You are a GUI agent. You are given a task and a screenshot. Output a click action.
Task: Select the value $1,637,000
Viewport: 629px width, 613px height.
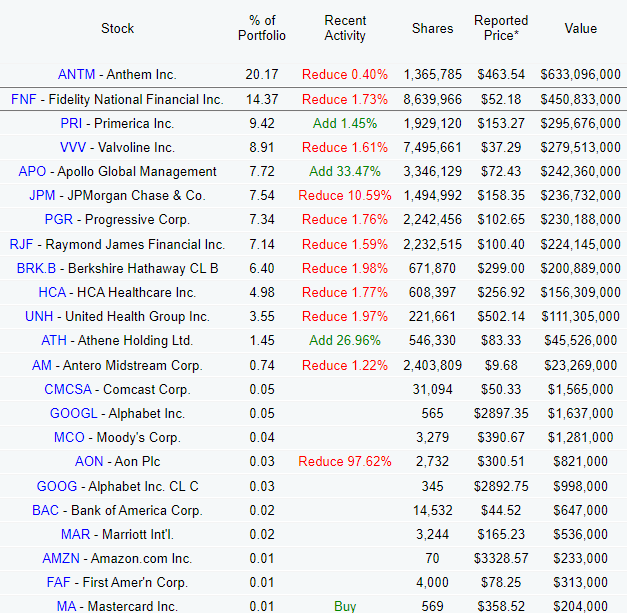tap(580, 414)
